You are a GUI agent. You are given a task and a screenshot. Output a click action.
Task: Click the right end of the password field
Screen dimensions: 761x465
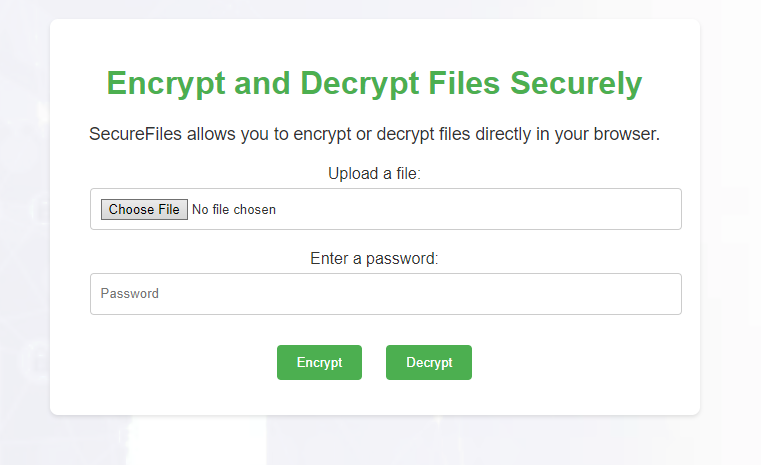tap(665, 294)
